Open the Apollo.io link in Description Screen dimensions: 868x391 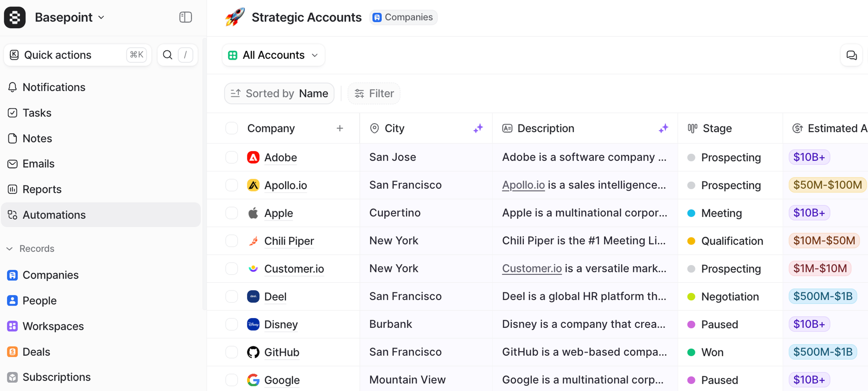pos(523,185)
